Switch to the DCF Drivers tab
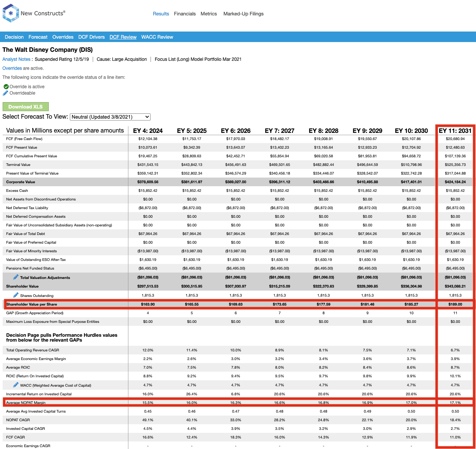The height and width of the screenshot is (449, 476). [92, 37]
